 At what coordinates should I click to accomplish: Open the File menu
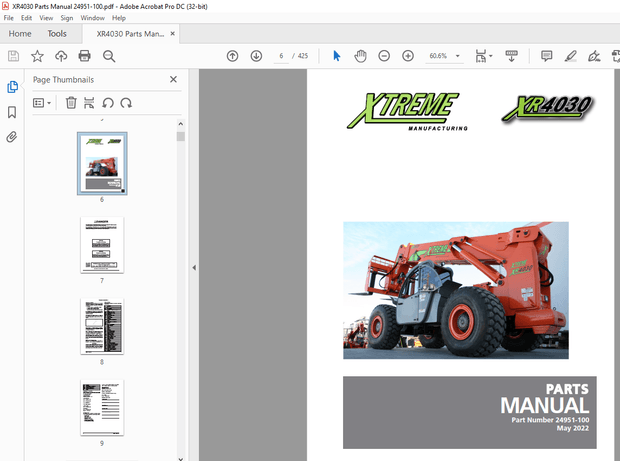[x=8, y=18]
